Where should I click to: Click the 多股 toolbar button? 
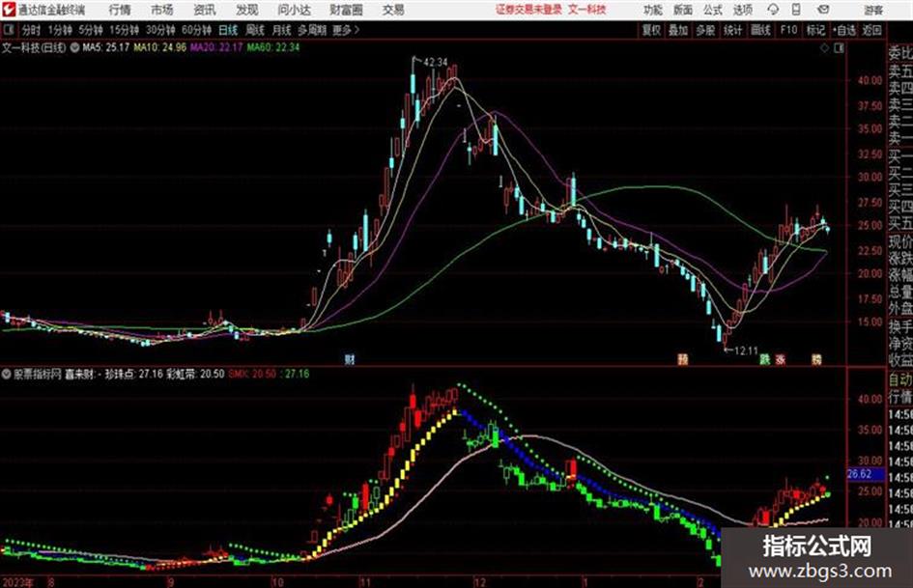pyautogui.click(x=705, y=30)
